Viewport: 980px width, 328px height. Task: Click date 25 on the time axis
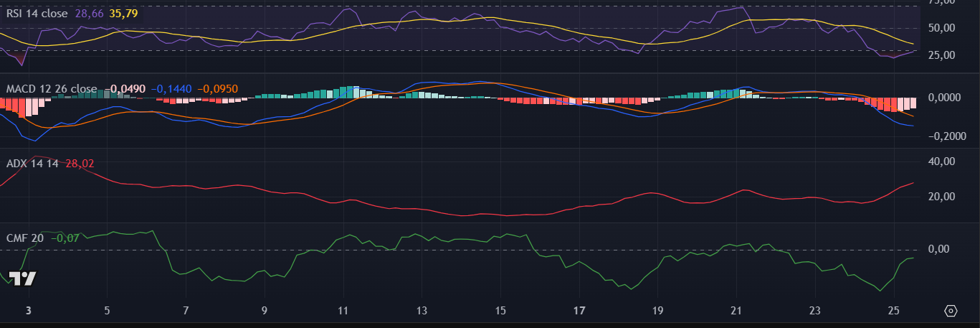893,311
